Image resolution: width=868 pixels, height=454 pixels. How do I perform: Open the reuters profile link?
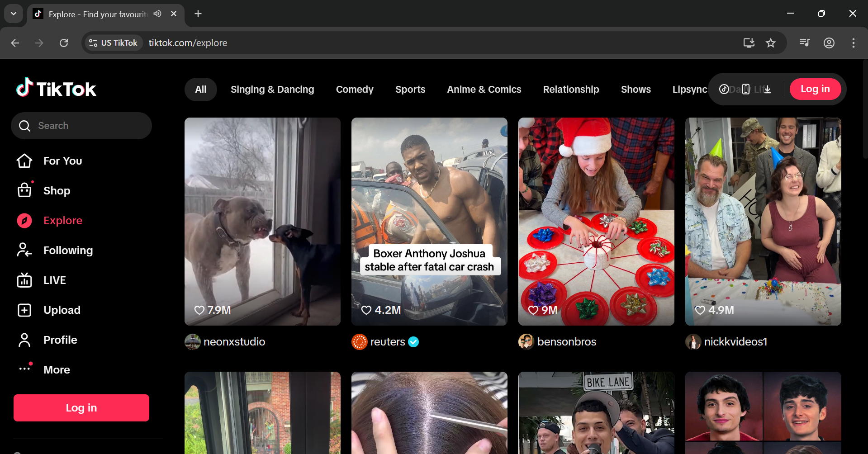click(387, 342)
